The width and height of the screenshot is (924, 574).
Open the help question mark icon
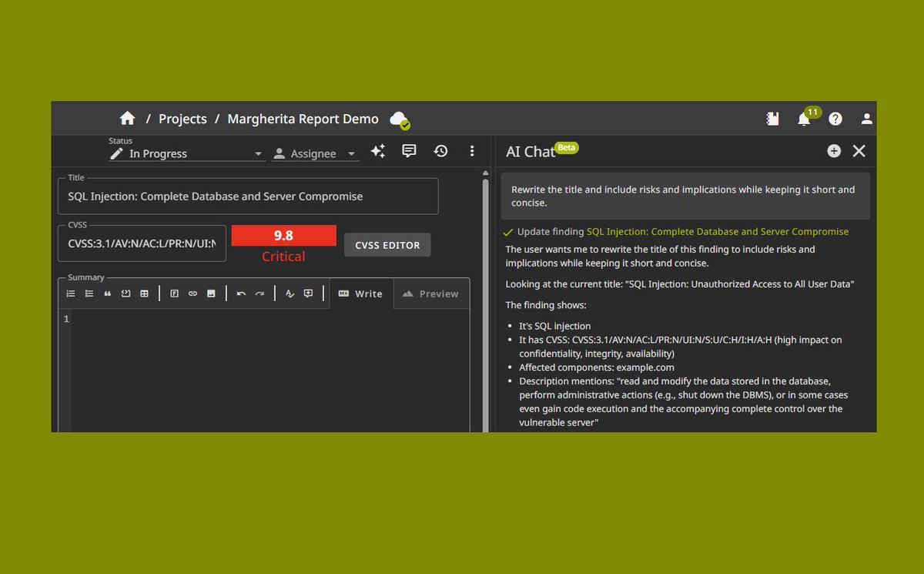point(835,119)
